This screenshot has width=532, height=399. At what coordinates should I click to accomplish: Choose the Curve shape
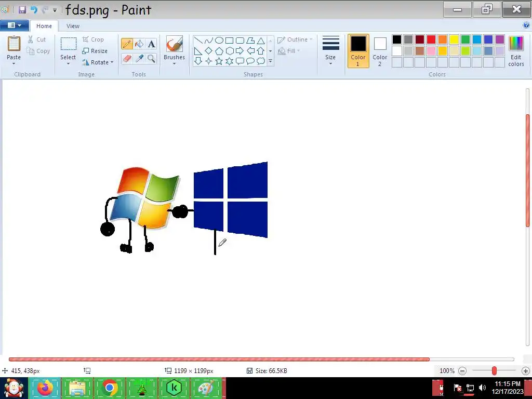tap(209, 41)
